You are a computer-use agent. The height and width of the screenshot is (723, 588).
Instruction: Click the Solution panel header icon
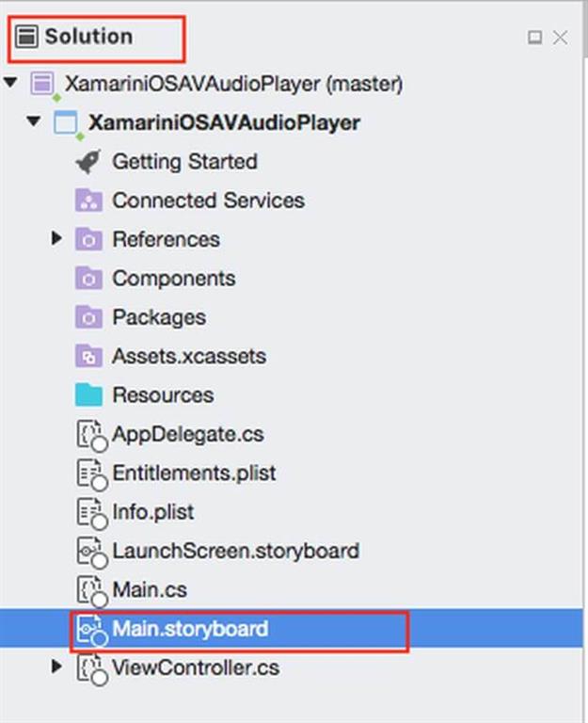27,37
